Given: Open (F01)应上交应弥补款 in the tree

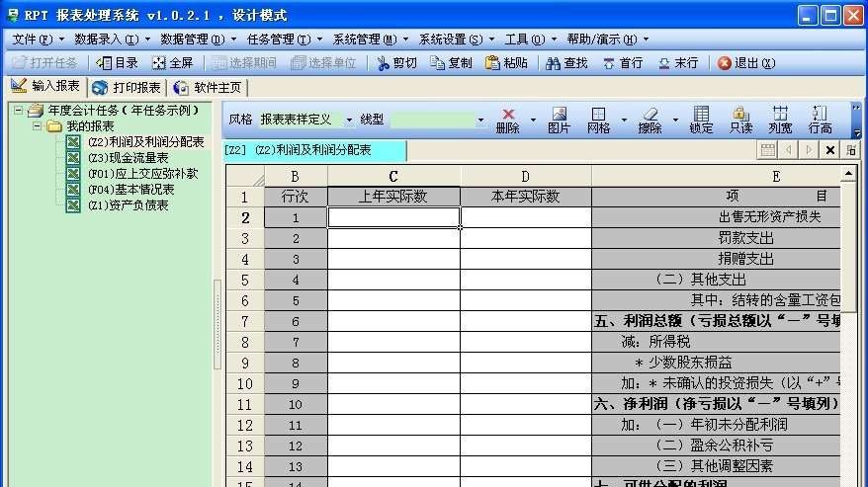Looking at the screenshot, I should pyautogui.click(x=142, y=174).
